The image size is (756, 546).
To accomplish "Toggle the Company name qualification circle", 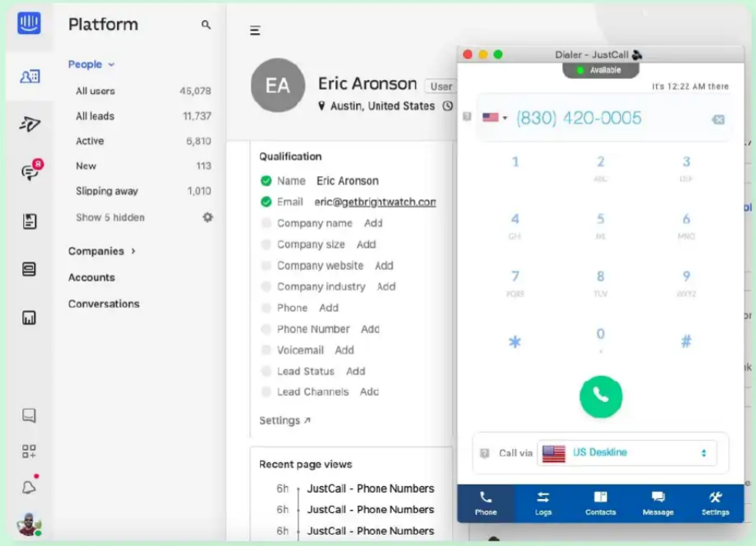I will 265,223.
